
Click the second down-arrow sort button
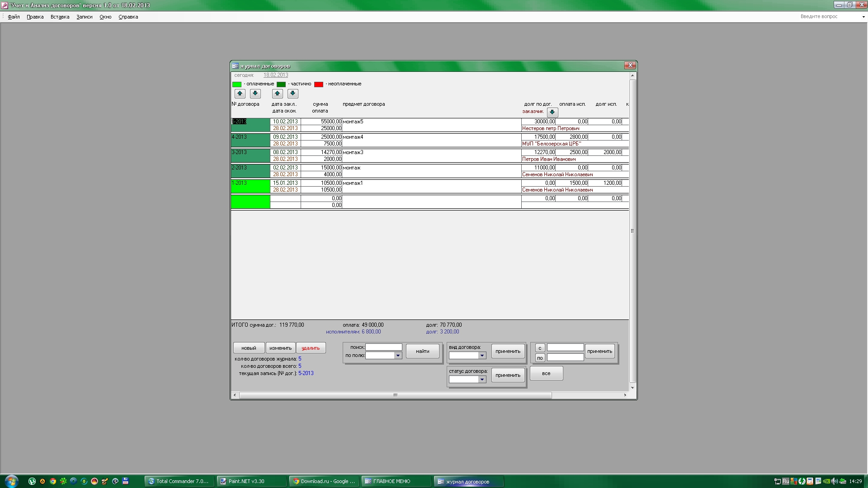coord(292,94)
